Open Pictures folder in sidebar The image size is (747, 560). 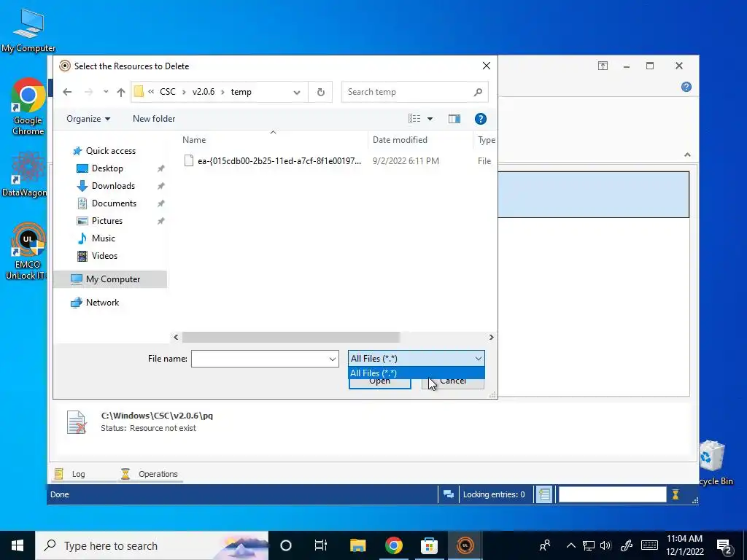pyautogui.click(x=107, y=221)
